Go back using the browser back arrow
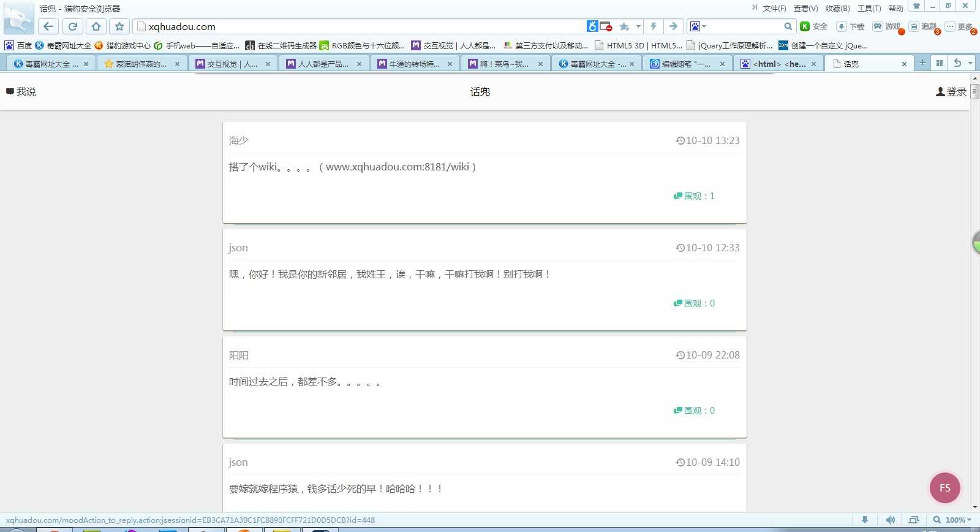 tap(48, 26)
